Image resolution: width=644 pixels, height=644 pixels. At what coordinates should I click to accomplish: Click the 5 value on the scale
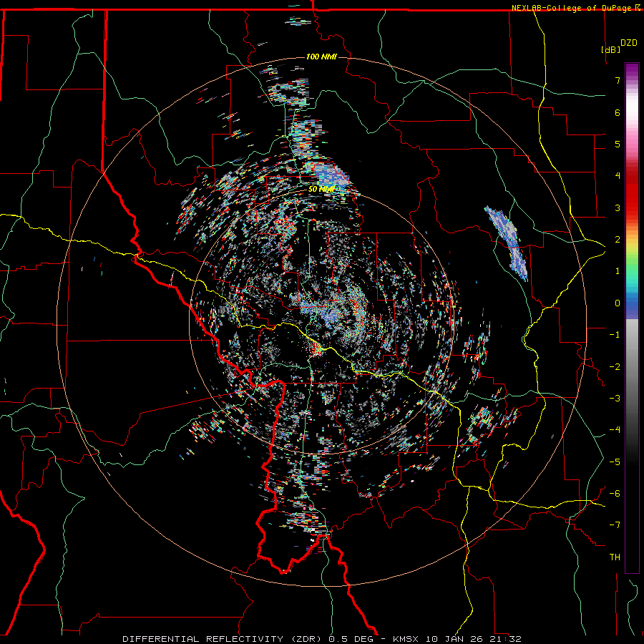(618, 144)
